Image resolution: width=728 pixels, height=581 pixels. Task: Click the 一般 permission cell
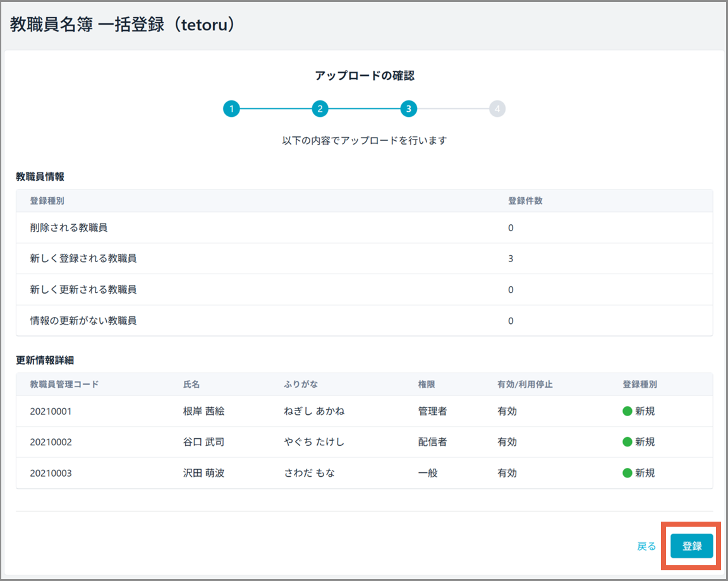428,473
